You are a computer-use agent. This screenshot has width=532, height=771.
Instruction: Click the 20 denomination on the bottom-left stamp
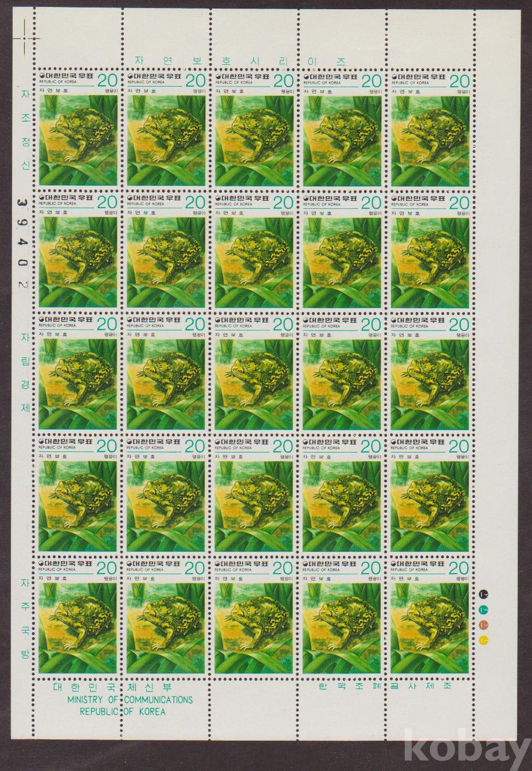pos(107,568)
